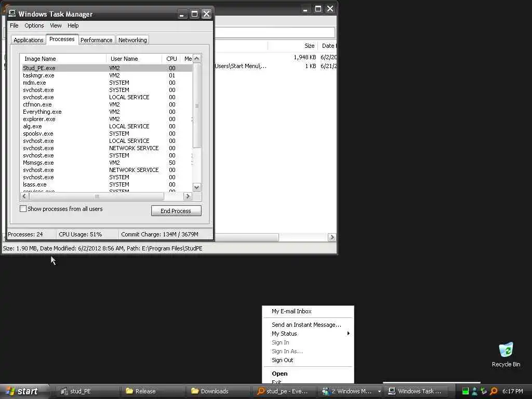Click the Task Manager title bar icon

[12, 14]
